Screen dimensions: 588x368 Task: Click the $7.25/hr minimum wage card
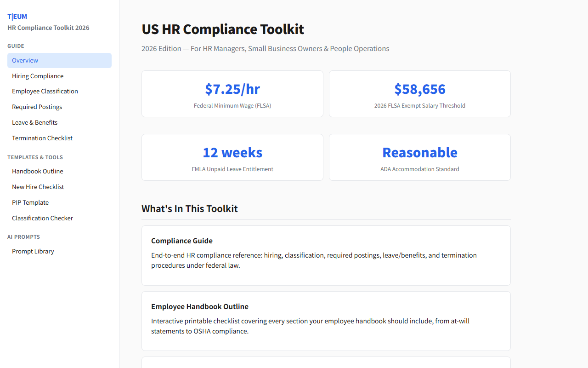pyautogui.click(x=232, y=94)
